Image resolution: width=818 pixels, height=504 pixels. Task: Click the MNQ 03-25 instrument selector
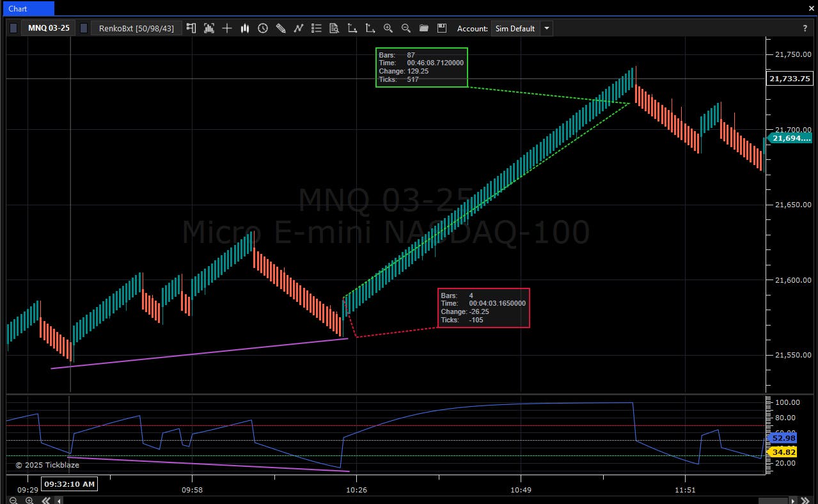pyautogui.click(x=49, y=28)
